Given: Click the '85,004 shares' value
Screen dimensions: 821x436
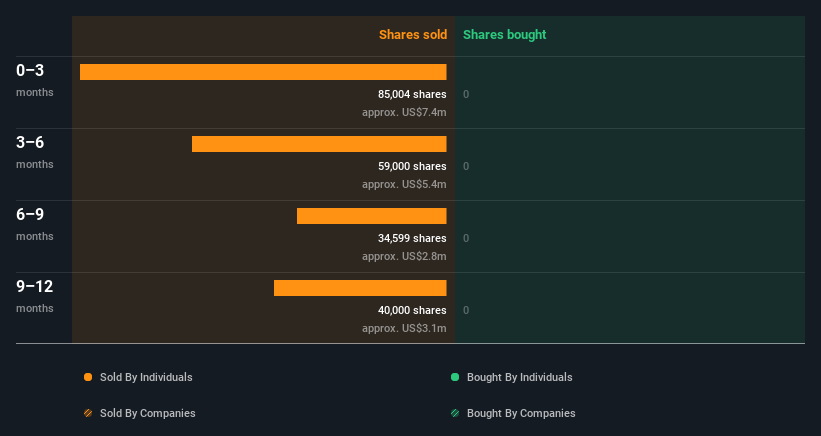Looking at the screenshot, I should tap(412, 94).
